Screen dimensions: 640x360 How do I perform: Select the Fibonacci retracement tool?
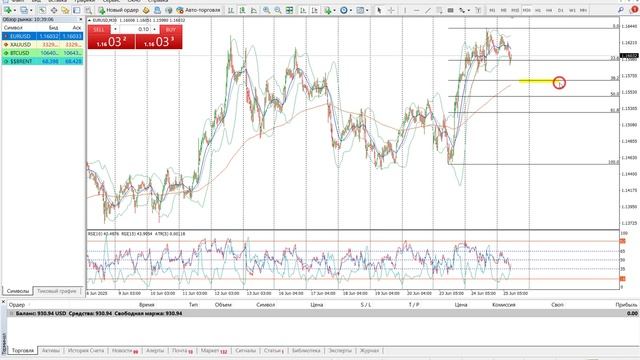point(451,10)
